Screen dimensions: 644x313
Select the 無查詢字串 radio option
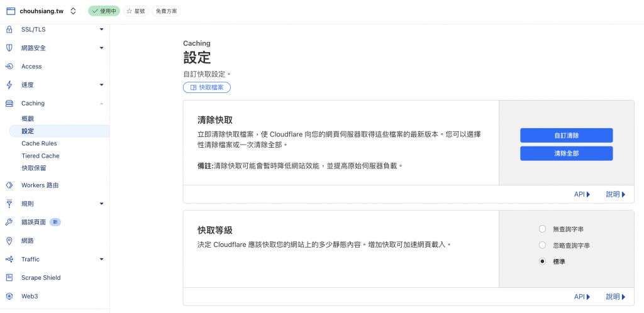pyautogui.click(x=543, y=229)
